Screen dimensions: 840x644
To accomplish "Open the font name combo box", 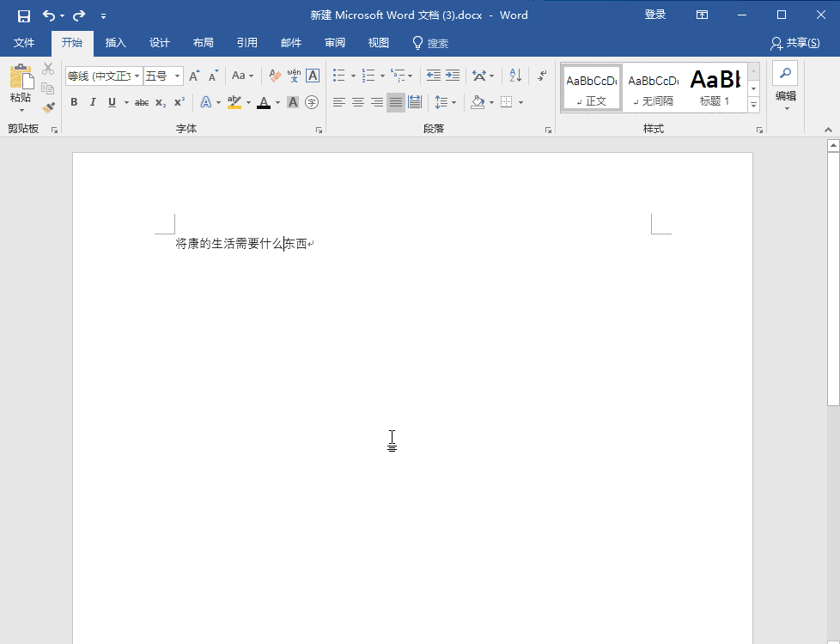I will tap(103, 76).
